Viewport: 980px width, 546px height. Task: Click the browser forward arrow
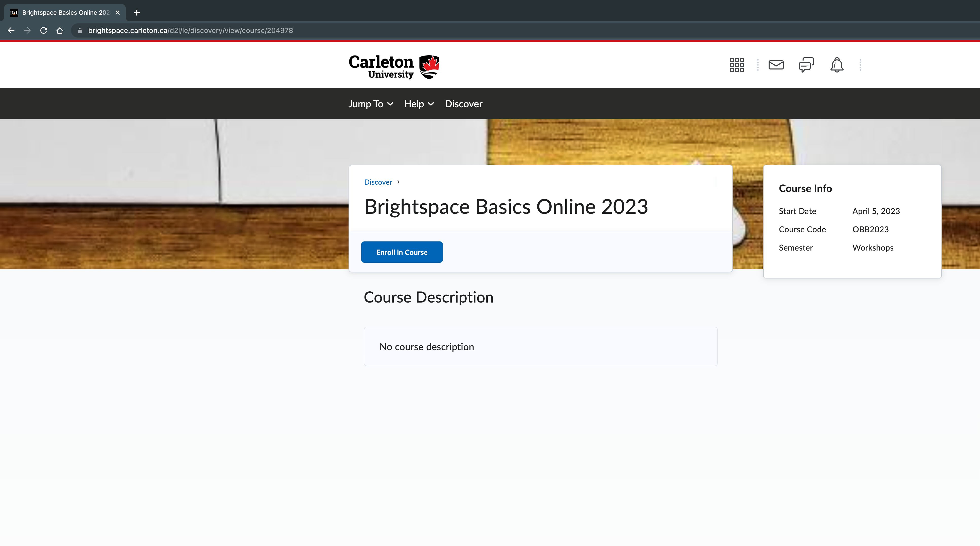tap(27, 30)
